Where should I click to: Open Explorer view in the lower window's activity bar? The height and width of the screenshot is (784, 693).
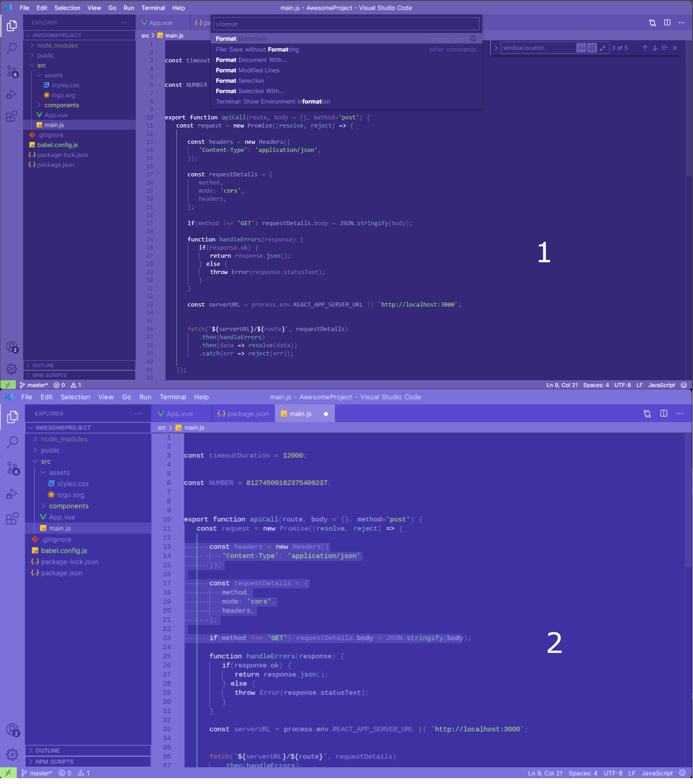tap(13, 417)
